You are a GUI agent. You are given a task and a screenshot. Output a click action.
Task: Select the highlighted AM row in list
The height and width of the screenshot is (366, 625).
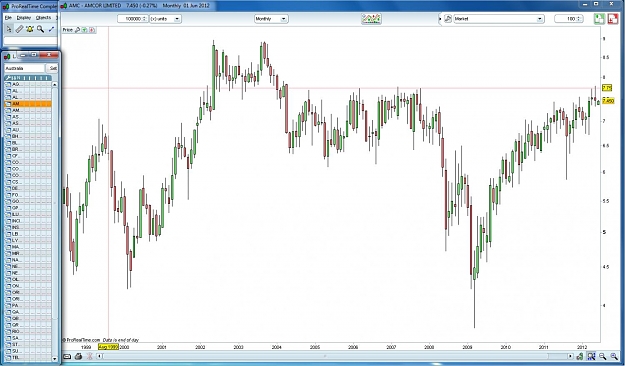pos(28,104)
